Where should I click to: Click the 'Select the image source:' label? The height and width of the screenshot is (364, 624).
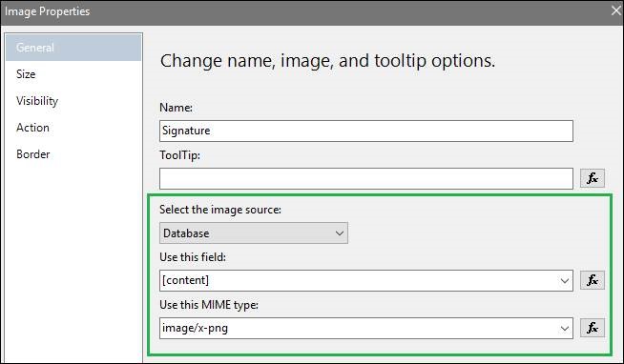click(x=220, y=210)
